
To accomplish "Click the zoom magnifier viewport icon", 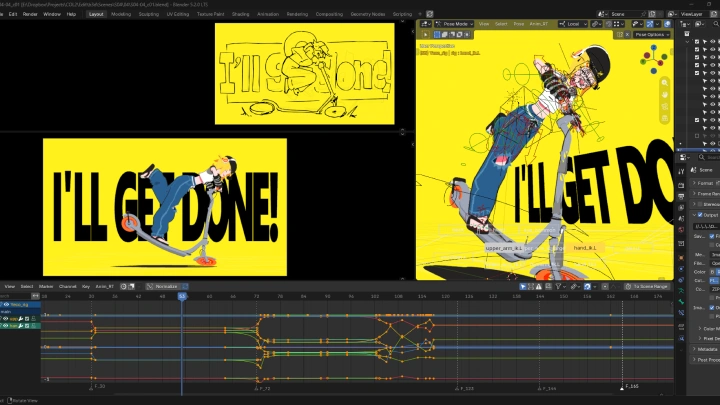I will tap(665, 83).
